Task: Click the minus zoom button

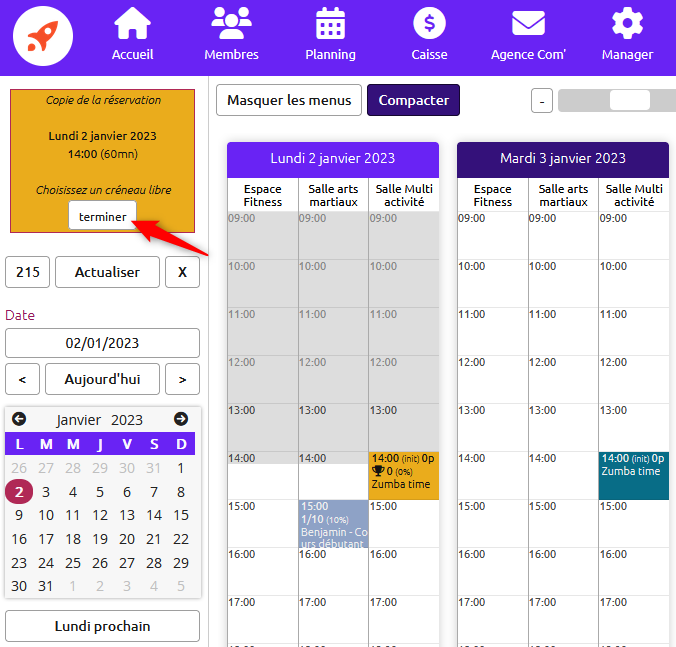Action: pos(541,101)
